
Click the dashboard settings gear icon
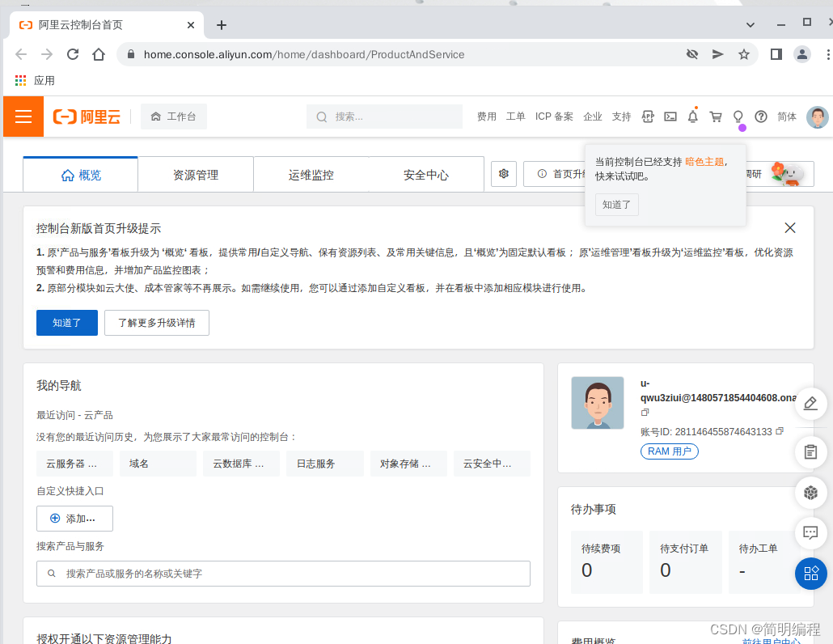[x=504, y=174]
